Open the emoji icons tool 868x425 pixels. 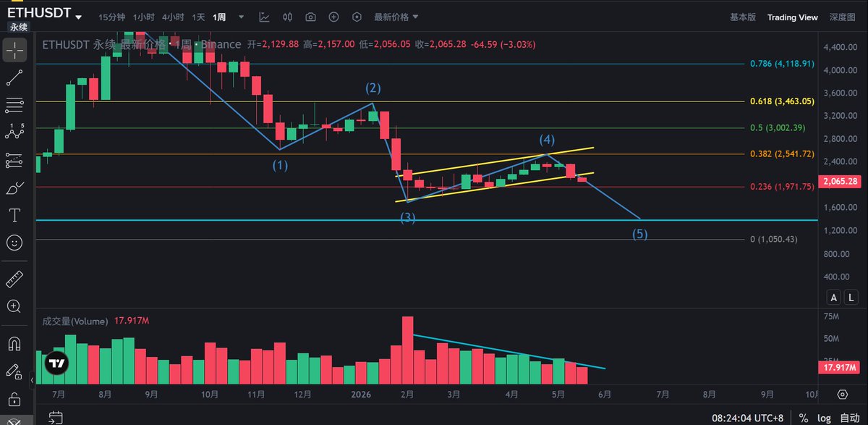(x=14, y=243)
